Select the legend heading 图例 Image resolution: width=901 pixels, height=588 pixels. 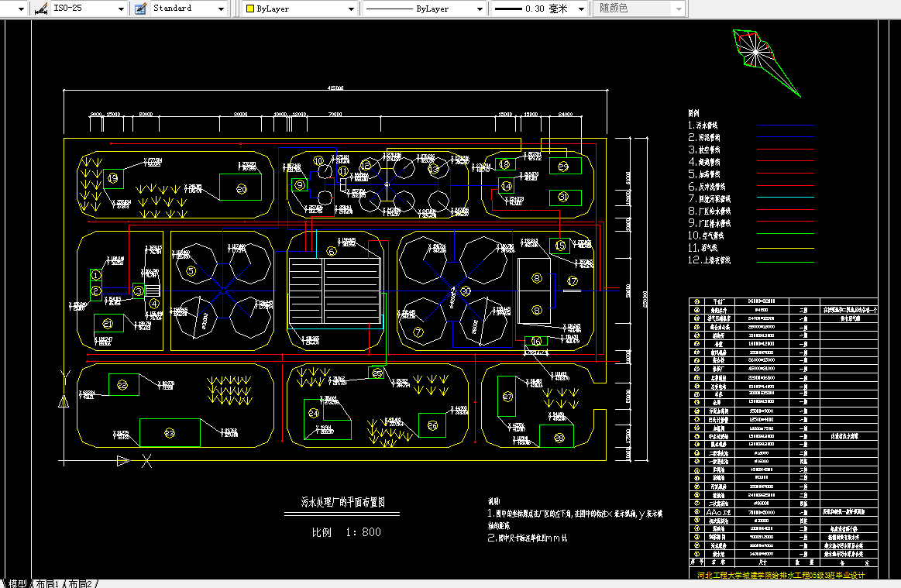[693, 112]
